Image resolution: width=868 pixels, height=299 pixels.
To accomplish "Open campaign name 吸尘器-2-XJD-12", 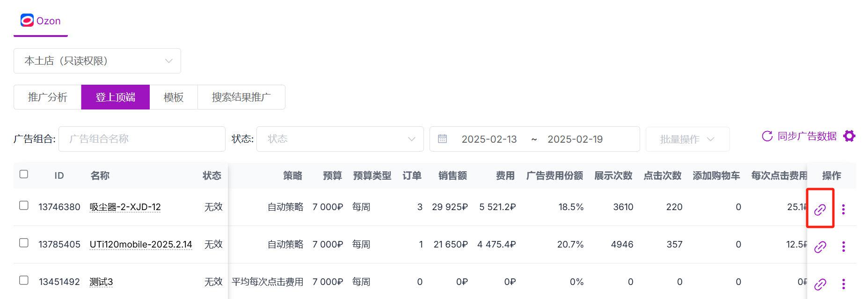I will point(125,207).
